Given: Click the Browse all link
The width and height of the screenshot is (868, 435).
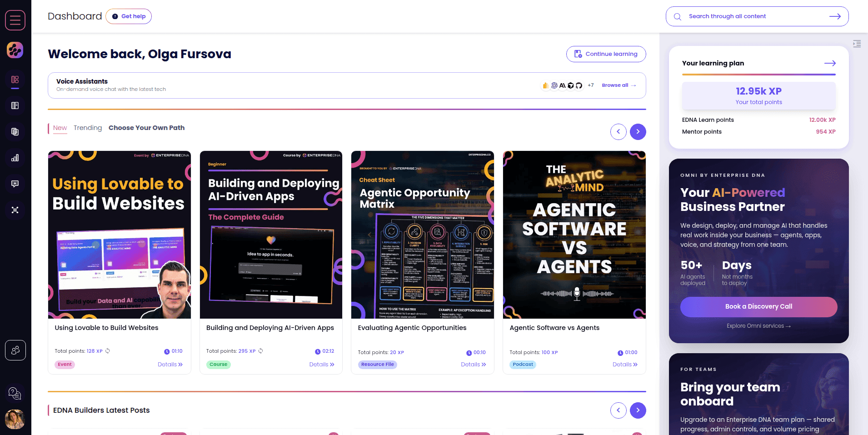Looking at the screenshot, I should [619, 85].
